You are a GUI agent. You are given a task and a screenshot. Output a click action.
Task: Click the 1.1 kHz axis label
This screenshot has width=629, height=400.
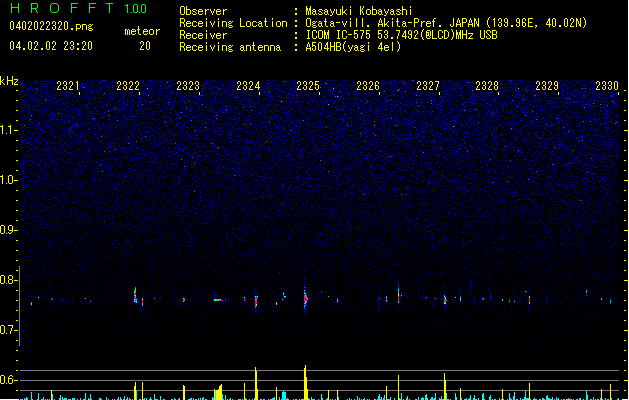click(x=9, y=130)
